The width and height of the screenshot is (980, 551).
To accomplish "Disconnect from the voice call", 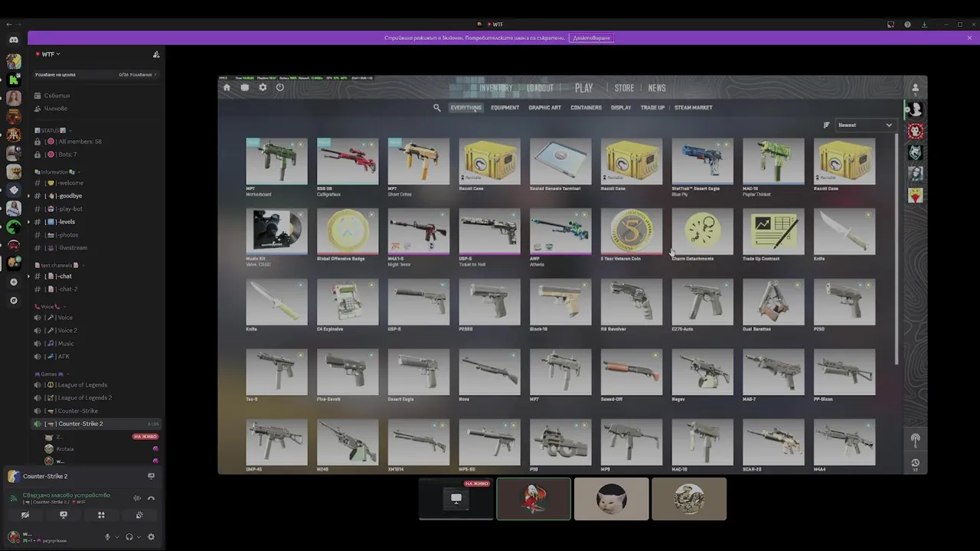I will 151,498.
